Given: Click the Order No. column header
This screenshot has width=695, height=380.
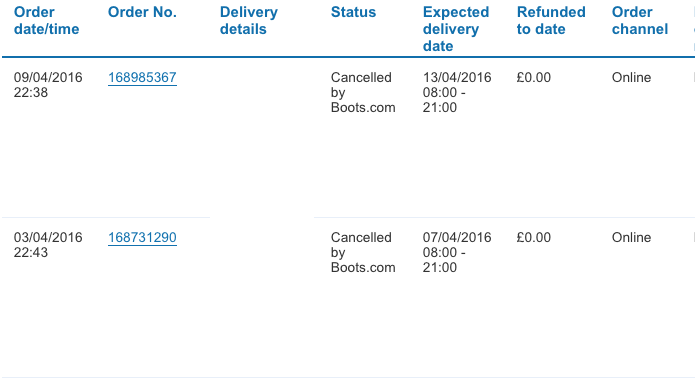Looking at the screenshot, I should tap(142, 12).
